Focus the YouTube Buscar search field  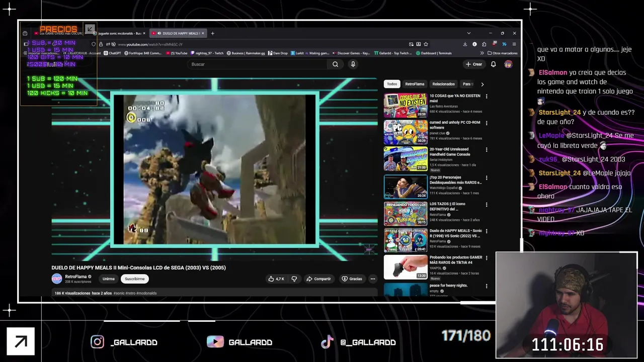(258, 64)
